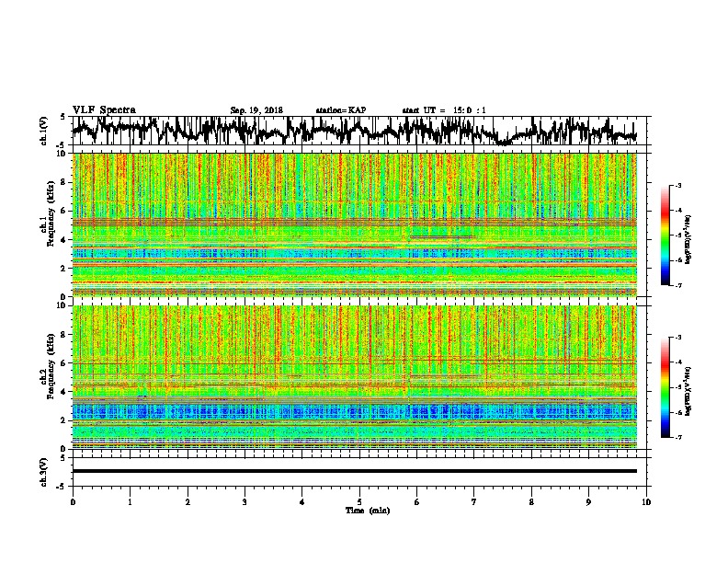Click the "VLF Spectra" plot title
Image resolution: width=728 pixels, height=563 pixels.
(104, 110)
